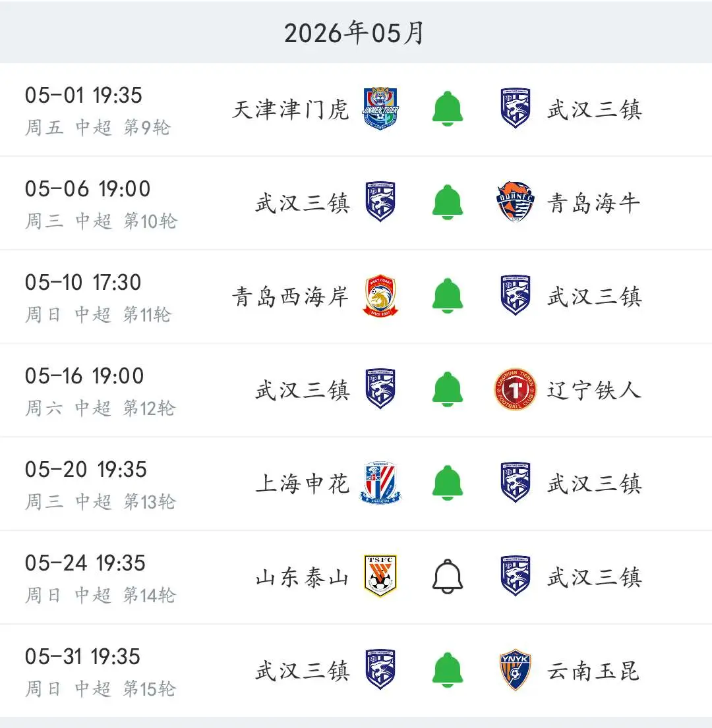Open team 云南玉昆 in last match row
712x728 pixels.
[593, 671]
